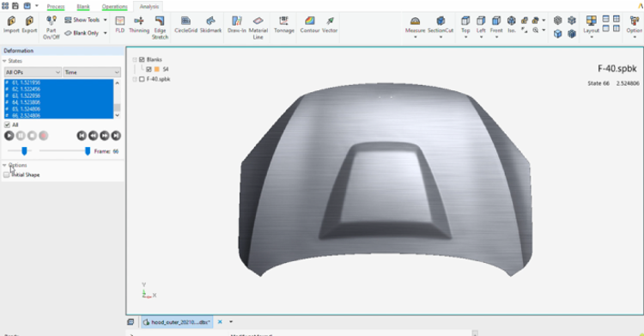Viewport: 644px width, 336px height.
Task: Open Edge Stretch analysis
Action: [160, 27]
